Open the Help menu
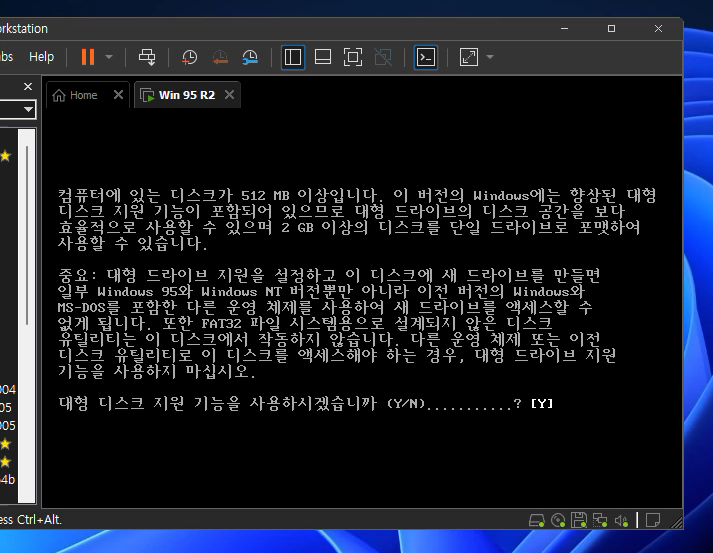The width and height of the screenshot is (713, 553). pyautogui.click(x=41, y=57)
